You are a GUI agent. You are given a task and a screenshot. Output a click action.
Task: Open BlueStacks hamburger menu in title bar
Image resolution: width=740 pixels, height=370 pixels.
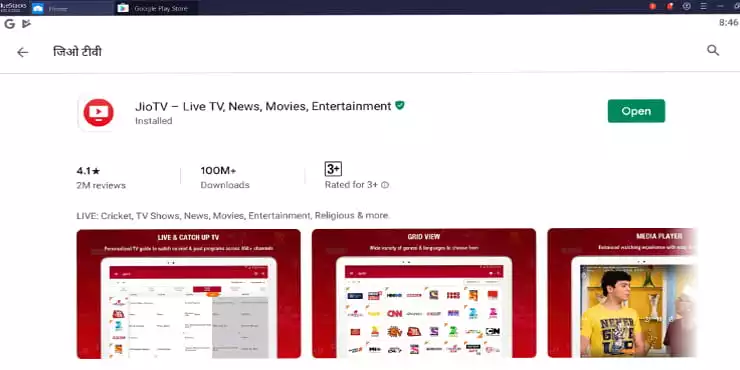point(703,6)
